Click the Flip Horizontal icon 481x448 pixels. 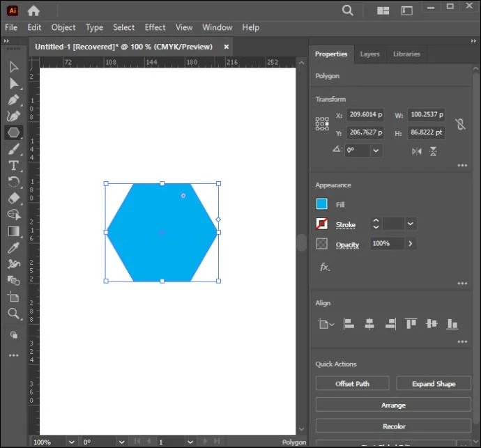point(417,151)
